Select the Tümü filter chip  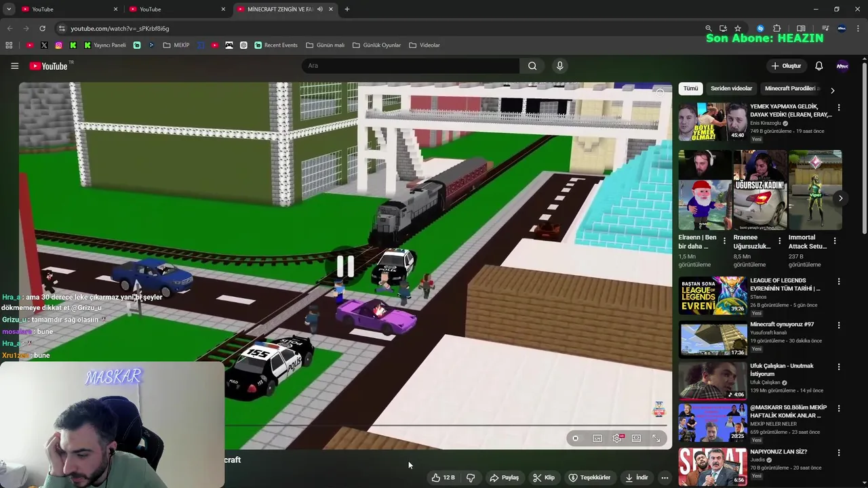[x=690, y=89]
